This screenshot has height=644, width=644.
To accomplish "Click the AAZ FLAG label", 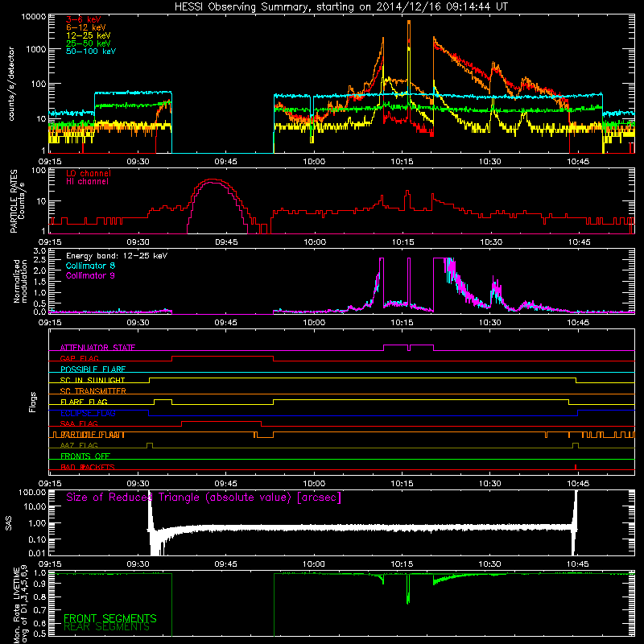I will [79, 445].
